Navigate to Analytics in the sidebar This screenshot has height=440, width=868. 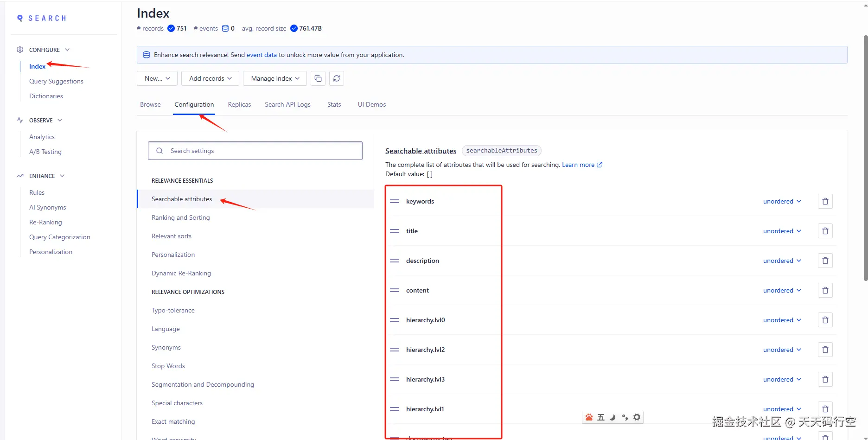tap(42, 137)
